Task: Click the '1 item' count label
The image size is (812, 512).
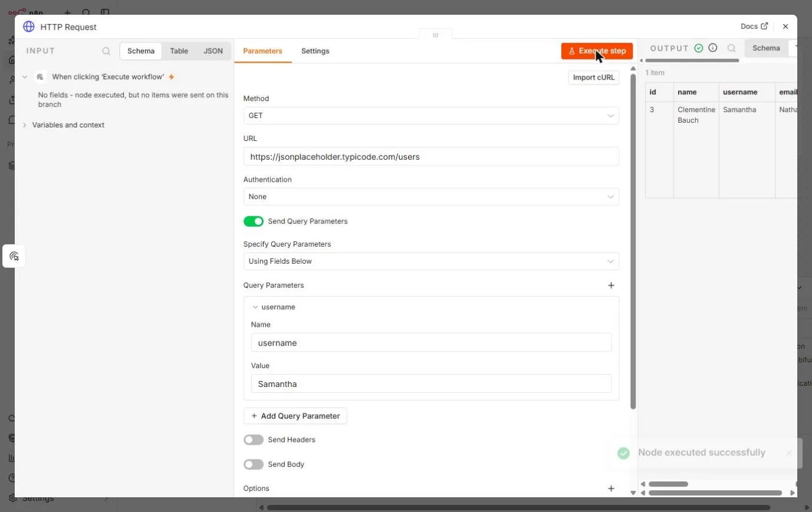Action: 655,73
